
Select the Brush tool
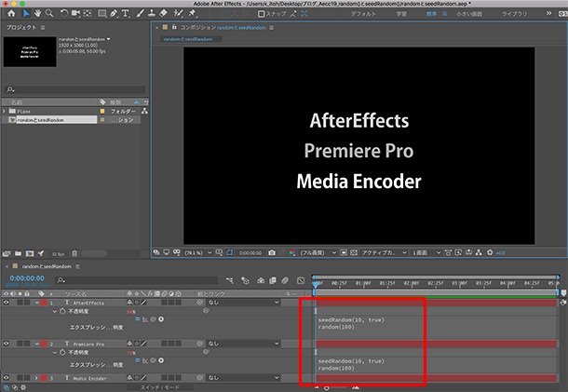pyautogui.click(x=141, y=13)
